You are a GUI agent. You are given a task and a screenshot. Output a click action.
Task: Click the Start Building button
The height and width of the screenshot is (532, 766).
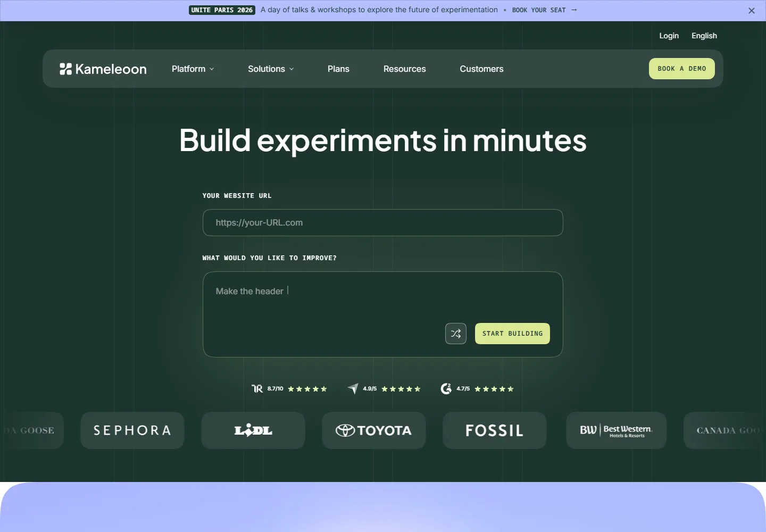(512, 334)
